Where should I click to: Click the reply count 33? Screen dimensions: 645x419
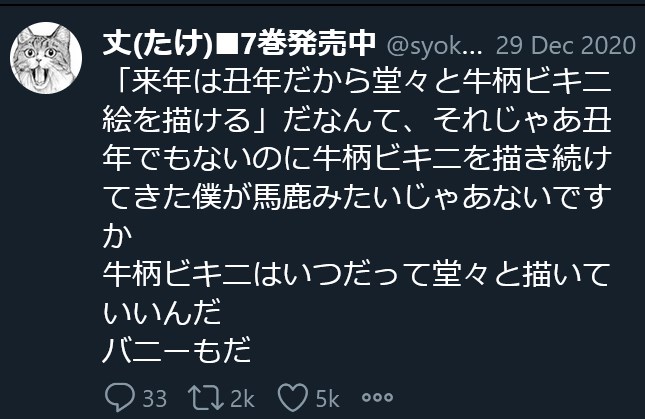click(154, 398)
